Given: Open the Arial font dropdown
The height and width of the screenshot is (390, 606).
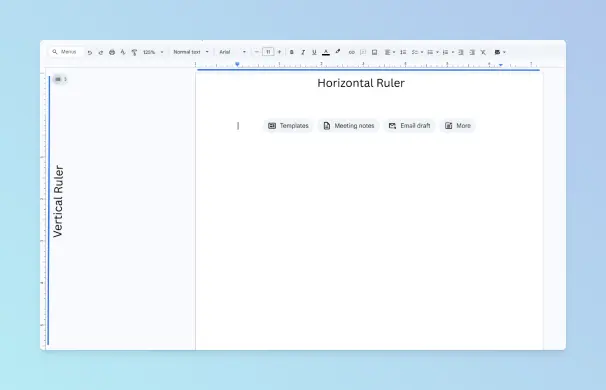Looking at the screenshot, I should click(232, 52).
